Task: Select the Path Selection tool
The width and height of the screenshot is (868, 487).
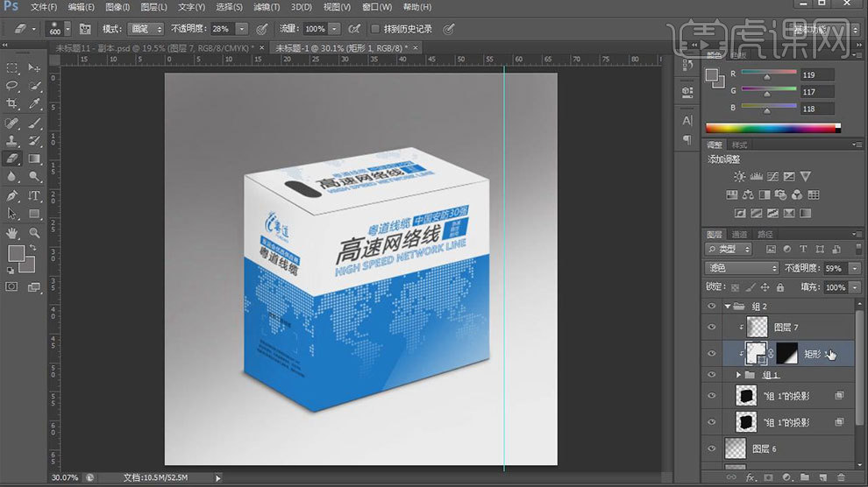Action: (x=11, y=214)
